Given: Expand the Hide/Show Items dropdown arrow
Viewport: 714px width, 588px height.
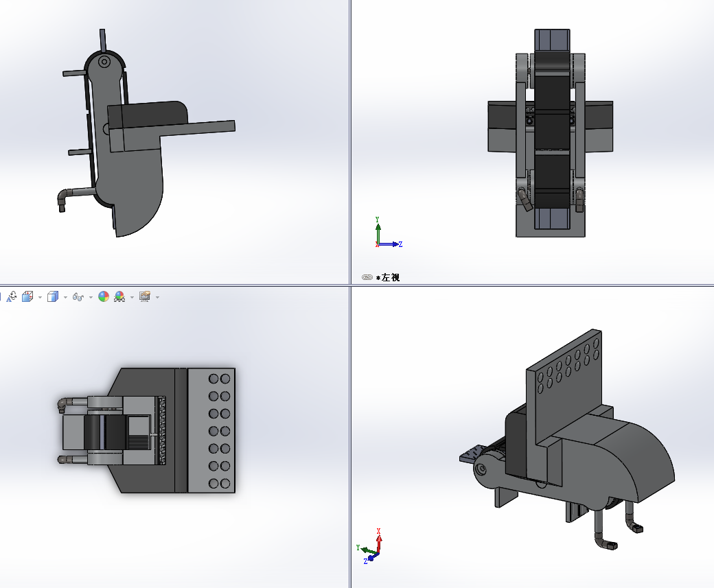Looking at the screenshot, I should click(x=91, y=297).
